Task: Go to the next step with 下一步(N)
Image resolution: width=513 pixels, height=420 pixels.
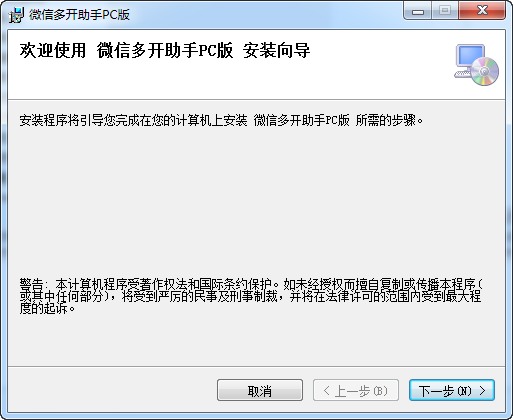Action: click(452, 390)
